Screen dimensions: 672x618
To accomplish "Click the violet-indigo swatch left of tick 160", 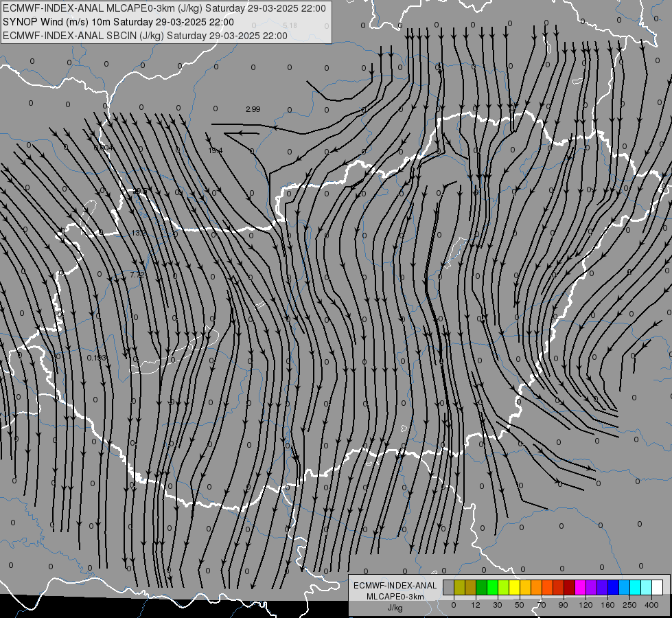I will click(x=603, y=587).
